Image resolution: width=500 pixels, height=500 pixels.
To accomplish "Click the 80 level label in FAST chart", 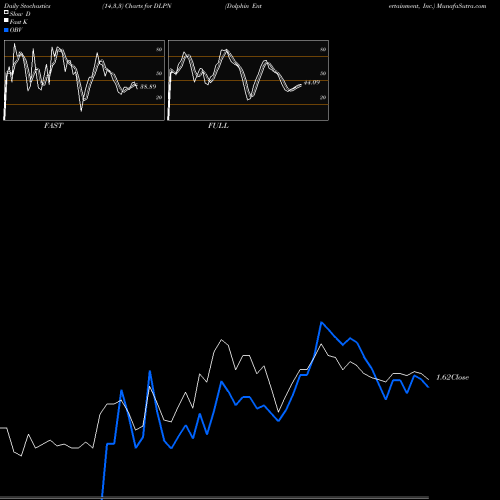I will tap(159, 49).
